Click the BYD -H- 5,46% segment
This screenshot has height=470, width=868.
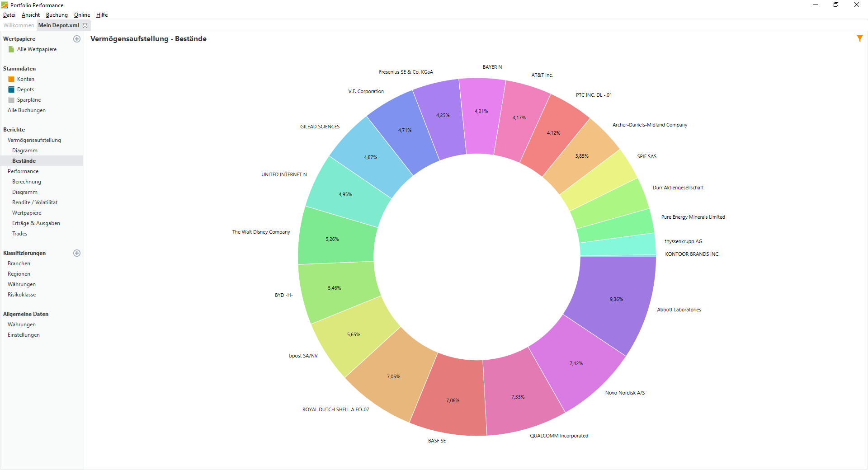pyautogui.click(x=335, y=288)
